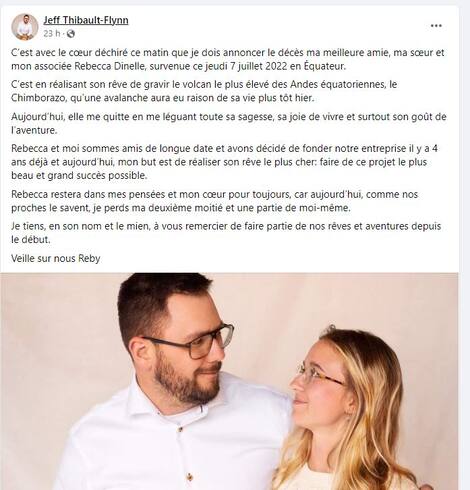Click the paragraph mentioning the Chimborazo volcano
Viewport: 470px width, 490px height.
click(x=204, y=91)
